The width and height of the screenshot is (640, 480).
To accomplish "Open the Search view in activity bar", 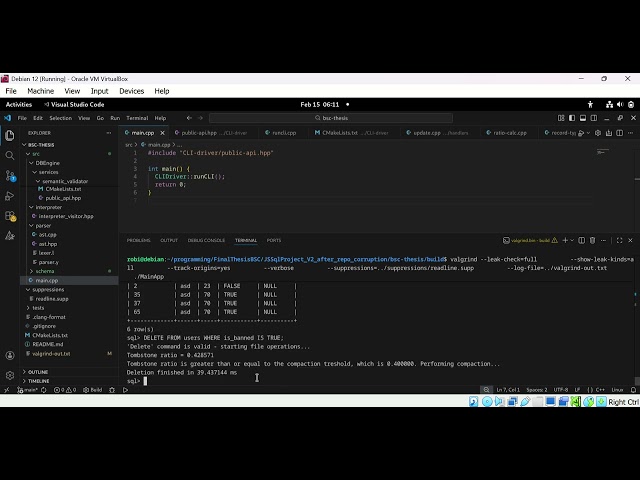I will coord(10,156).
